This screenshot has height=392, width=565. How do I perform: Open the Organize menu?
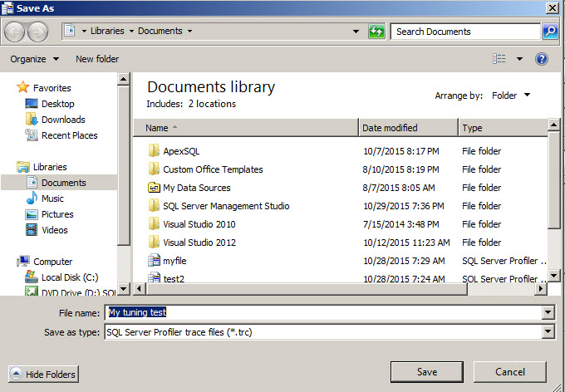tap(34, 59)
